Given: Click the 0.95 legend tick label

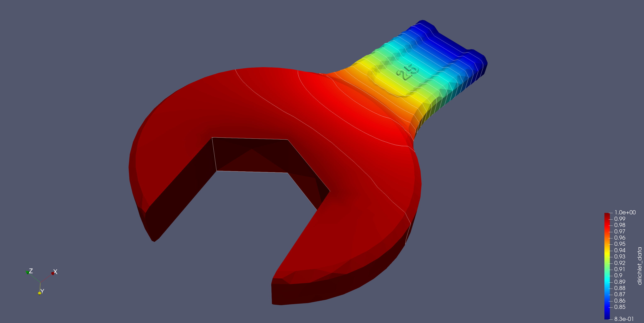Looking at the screenshot, I should coord(620,244).
